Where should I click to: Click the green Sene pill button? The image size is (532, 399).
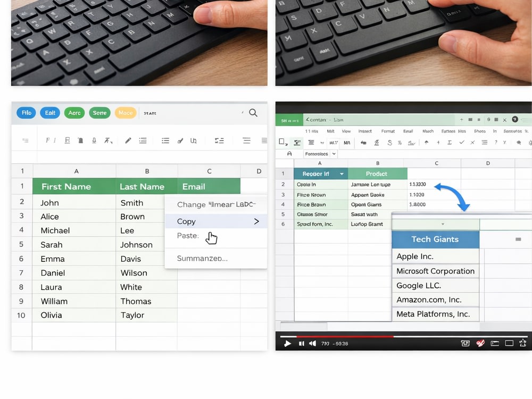tap(100, 113)
